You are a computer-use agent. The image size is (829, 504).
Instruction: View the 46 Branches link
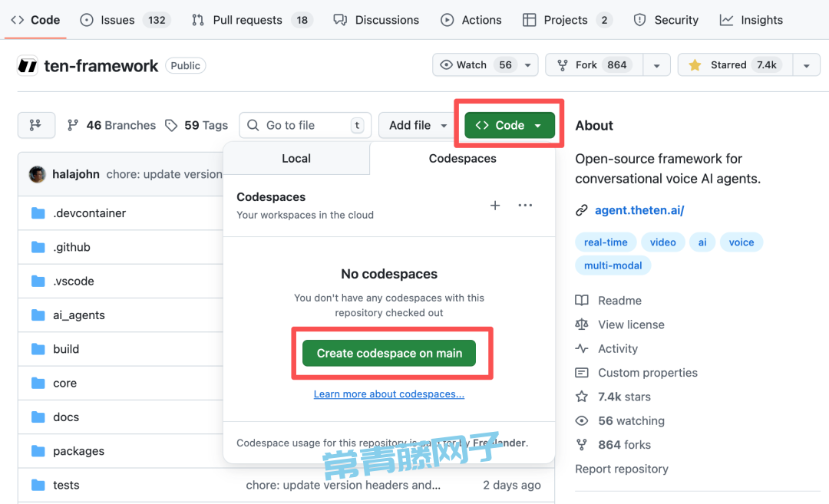click(x=111, y=125)
